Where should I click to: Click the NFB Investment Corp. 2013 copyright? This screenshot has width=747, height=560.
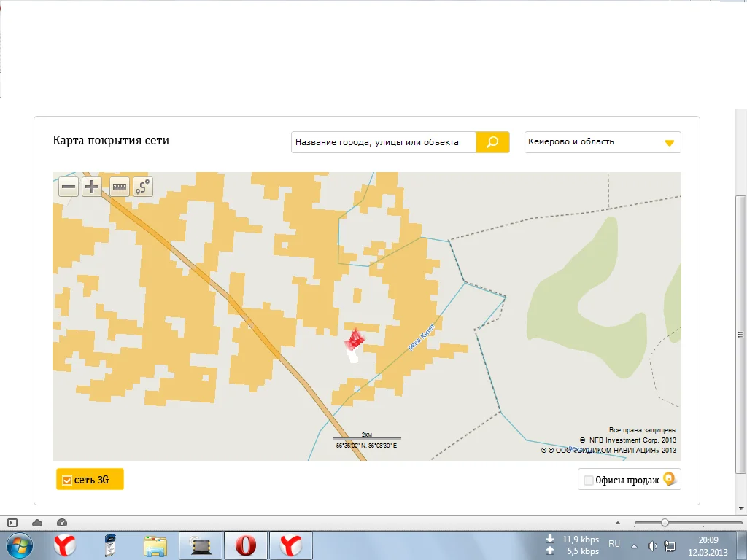(x=628, y=440)
